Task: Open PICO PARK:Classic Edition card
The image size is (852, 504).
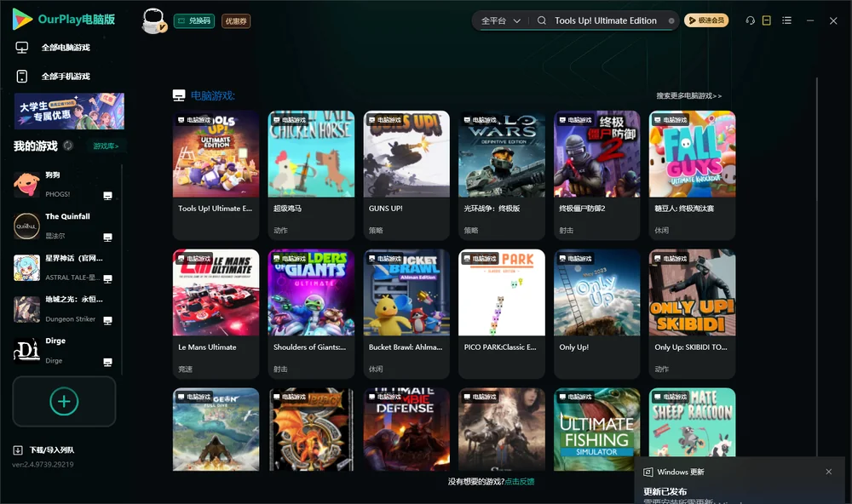Action: click(x=502, y=313)
